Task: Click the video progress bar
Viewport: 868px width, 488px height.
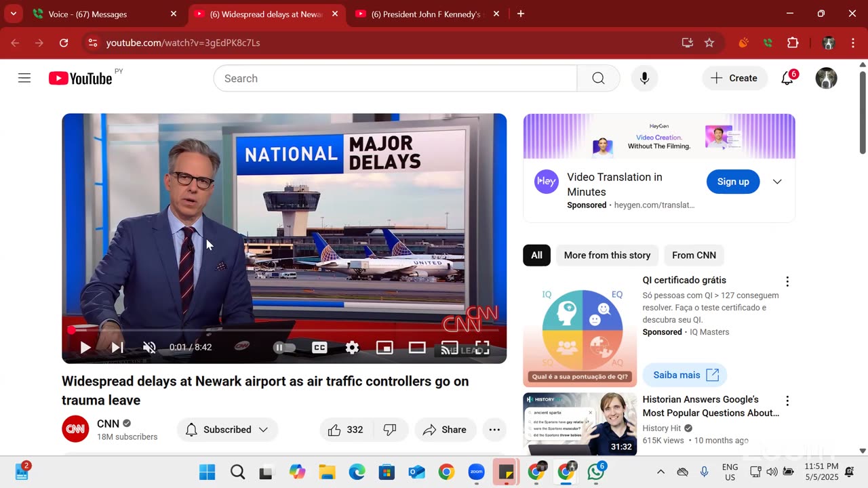Action: 284,331
